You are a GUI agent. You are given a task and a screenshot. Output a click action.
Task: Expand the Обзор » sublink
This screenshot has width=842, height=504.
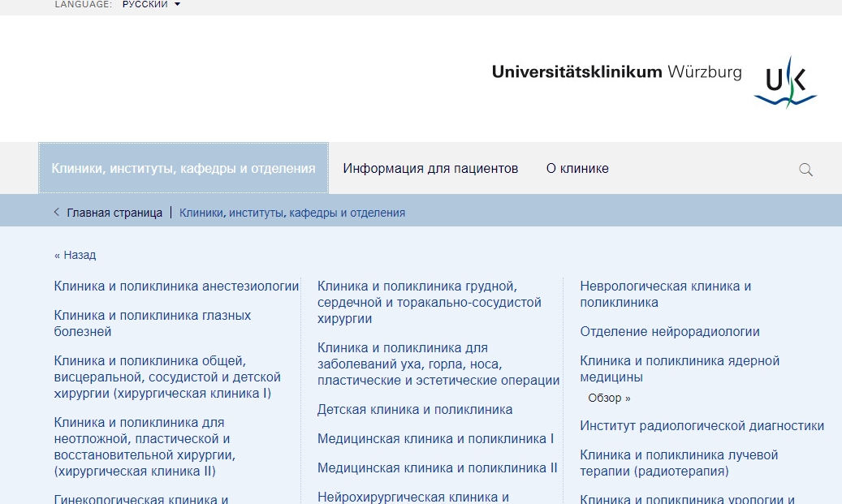pos(609,398)
